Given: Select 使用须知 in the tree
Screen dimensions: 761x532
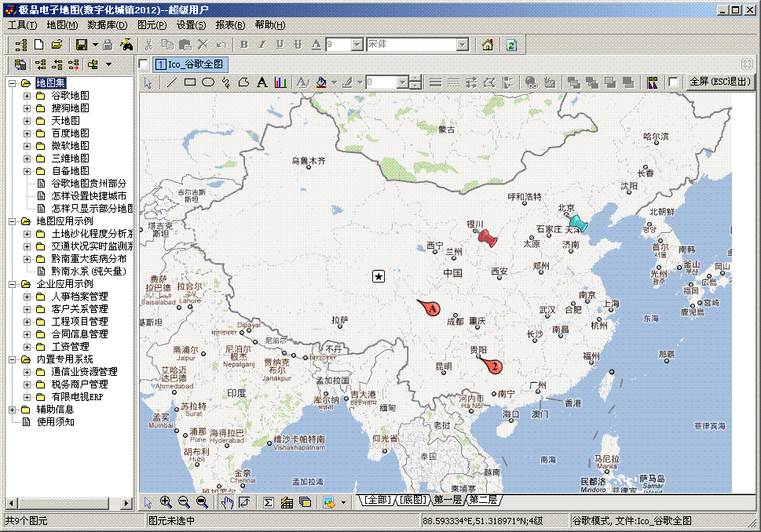Looking at the screenshot, I should [x=56, y=422].
